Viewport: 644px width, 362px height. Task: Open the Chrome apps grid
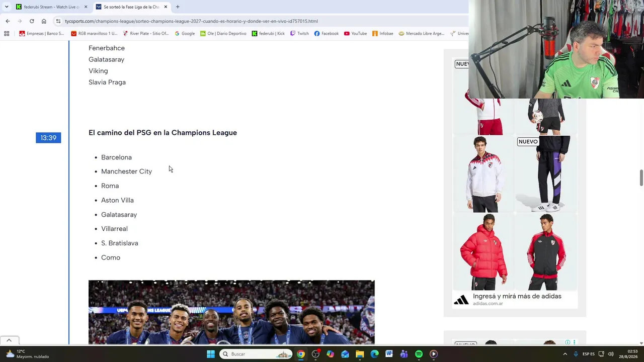pos(7,34)
